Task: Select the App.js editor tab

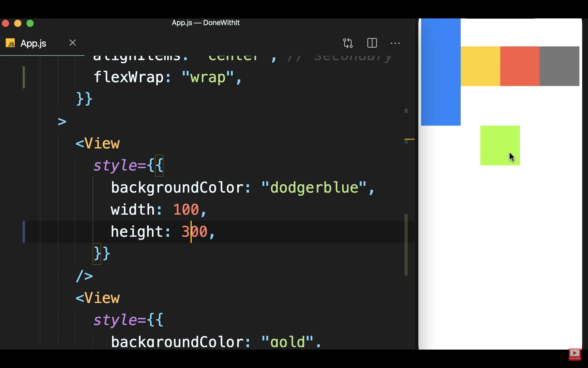Action: coord(33,44)
